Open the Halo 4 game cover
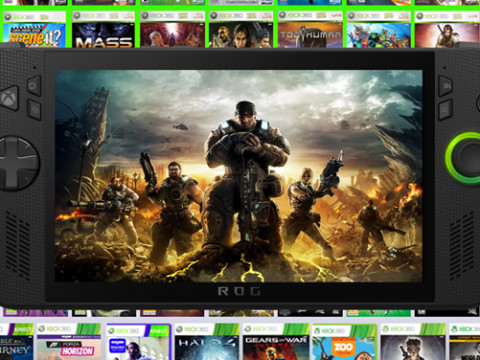Viewport: 480px width, 360px height. 207,342
